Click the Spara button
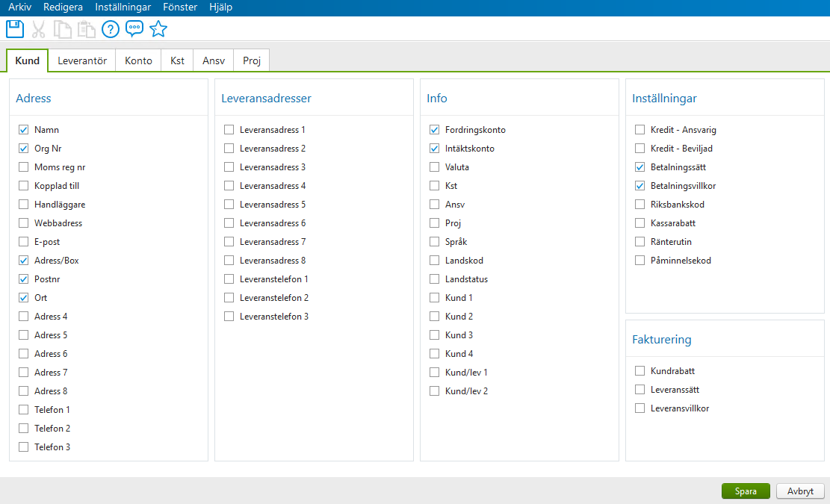The width and height of the screenshot is (830, 504). 746,491
